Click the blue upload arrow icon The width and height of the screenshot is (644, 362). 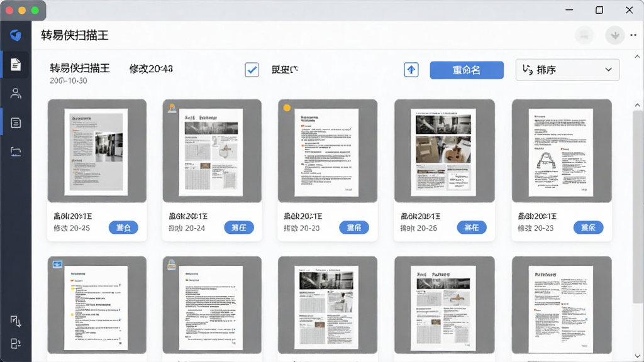pos(411,70)
